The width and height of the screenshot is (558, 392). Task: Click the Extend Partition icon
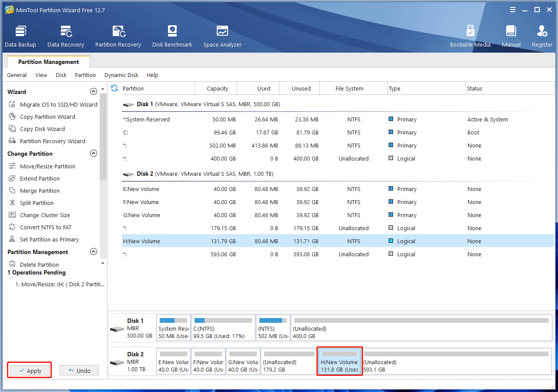(12, 178)
